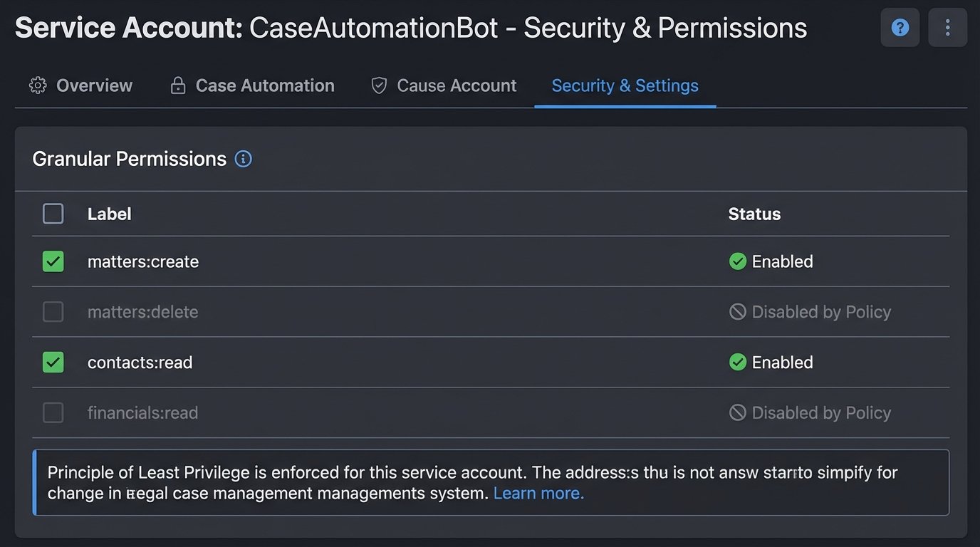Check the financials:read checkbox
Viewport: 980px width, 547px height.
[53, 412]
